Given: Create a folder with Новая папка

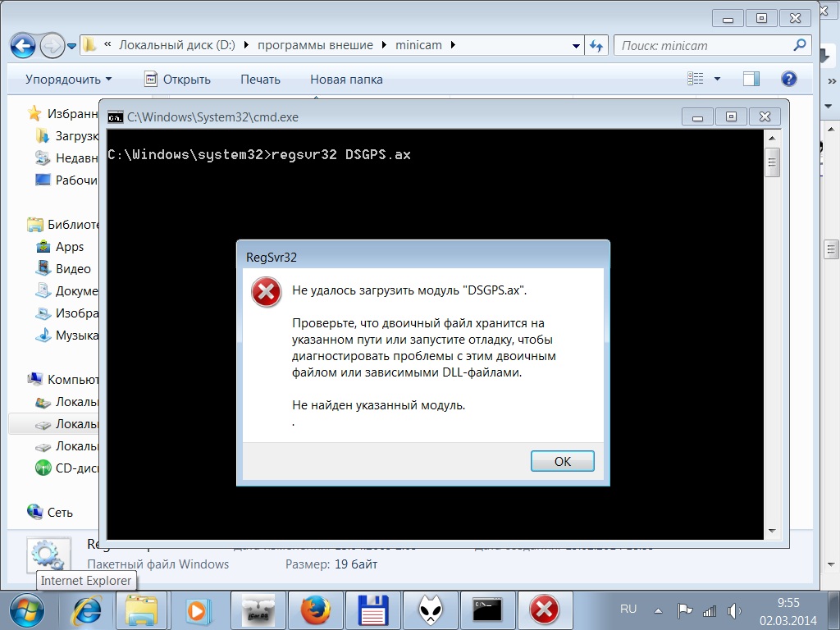Looking at the screenshot, I should pyautogui.click(x=346, y=80).
